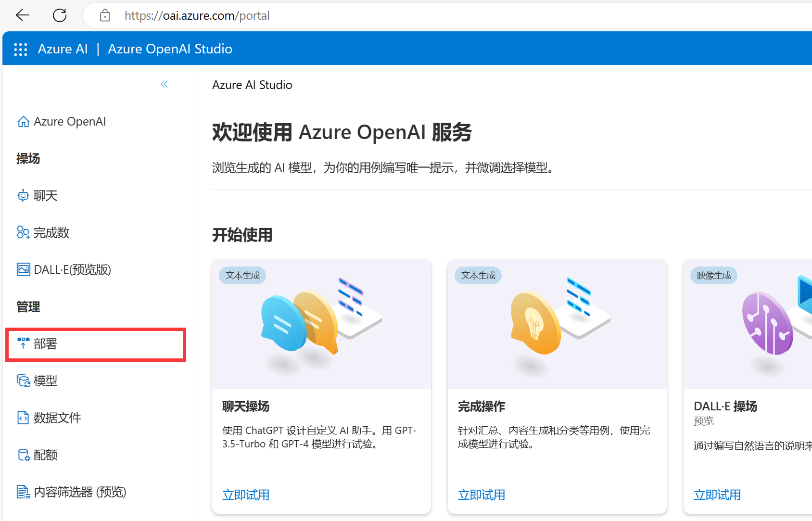Click the image icon beside DALL·E(预览版)
Screen dimensions: 812x521
click(x=23, y=269)
